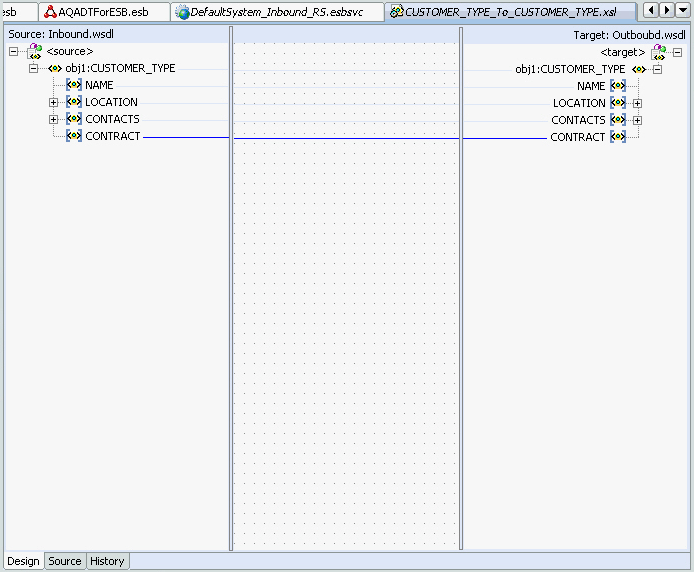Screen dimensions: 694x572
Task: Click the DefaultSystem_Inbound_RS.esbsvc tab globe icon
Action: (182, 12)
